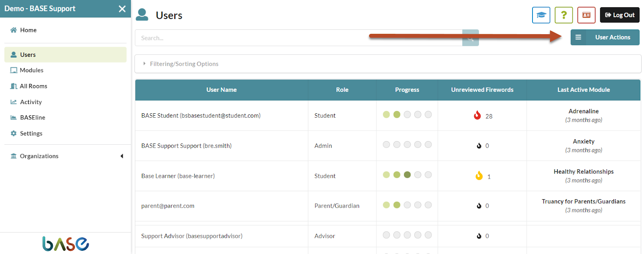Click the graduation cap training icon button

pyautogui.click(x=541, y=15)
